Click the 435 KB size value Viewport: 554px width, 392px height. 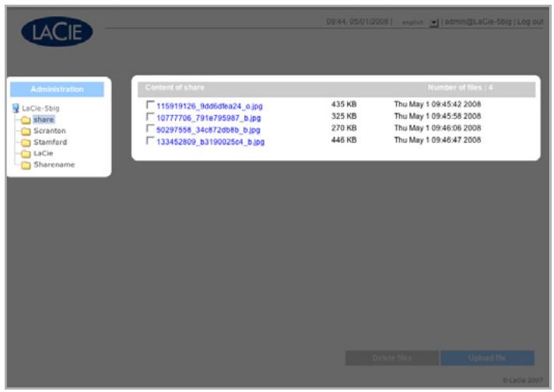pyautogui.click(x=344, y=104)
